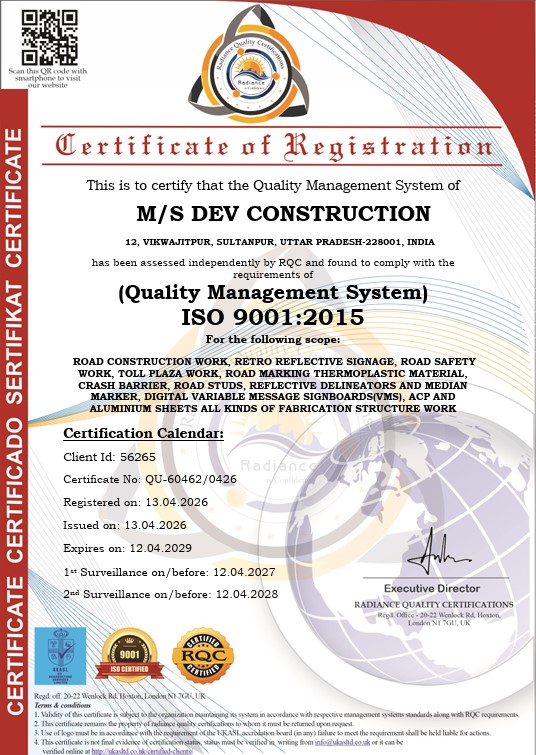Select the Expires on 12.04.2029 line
The height and width of the screenshot is (755, 536).
127,548
